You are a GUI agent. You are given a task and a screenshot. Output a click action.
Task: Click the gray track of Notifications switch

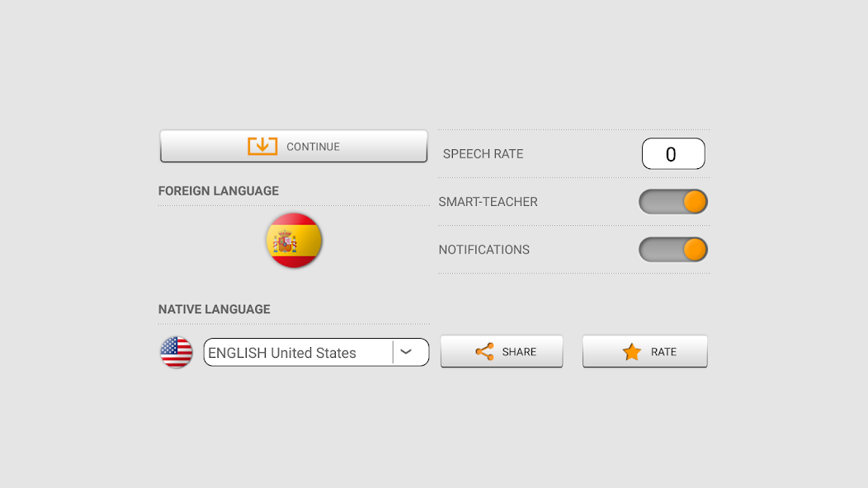(661, 250)
